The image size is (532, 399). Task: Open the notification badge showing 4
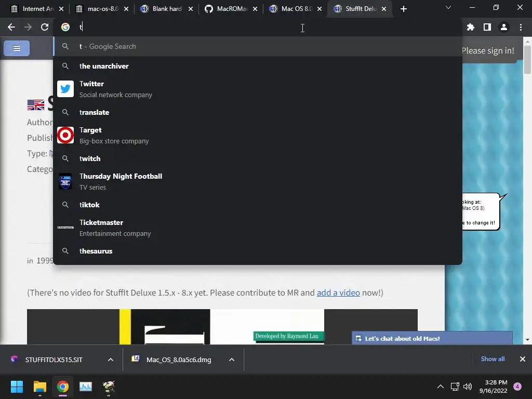click(x=517, y=387)
